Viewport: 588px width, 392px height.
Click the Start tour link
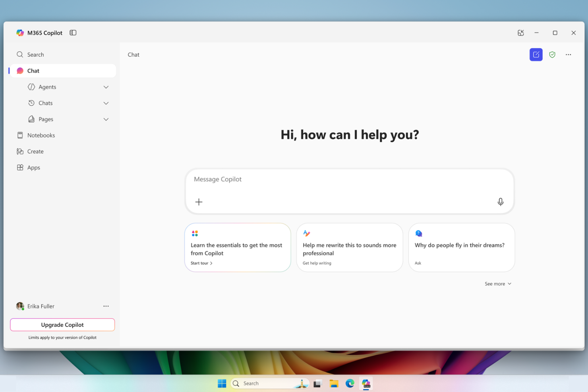click(x=201, y=263)
